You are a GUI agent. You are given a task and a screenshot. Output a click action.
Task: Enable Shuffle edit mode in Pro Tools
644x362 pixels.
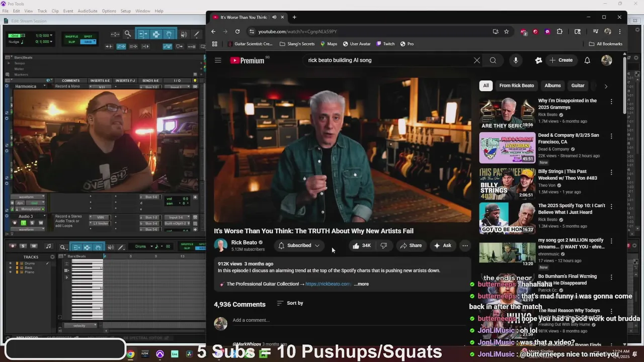[72, 36]
